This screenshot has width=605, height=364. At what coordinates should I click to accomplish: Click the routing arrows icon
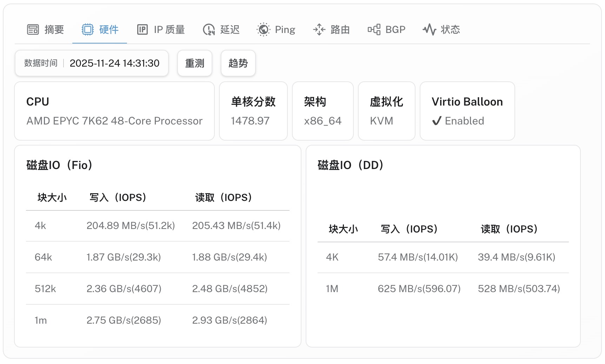319,29
